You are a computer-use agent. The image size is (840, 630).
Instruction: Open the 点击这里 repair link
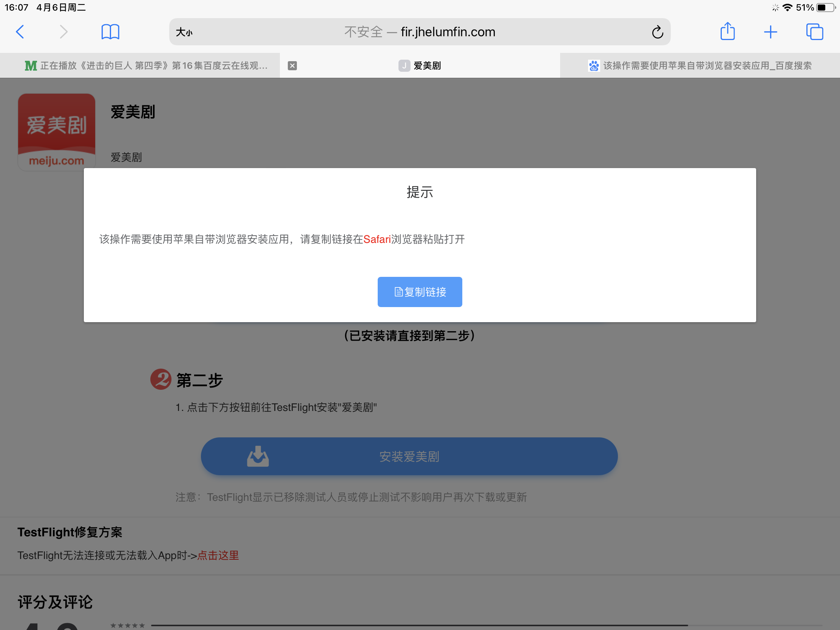[218, 556]
